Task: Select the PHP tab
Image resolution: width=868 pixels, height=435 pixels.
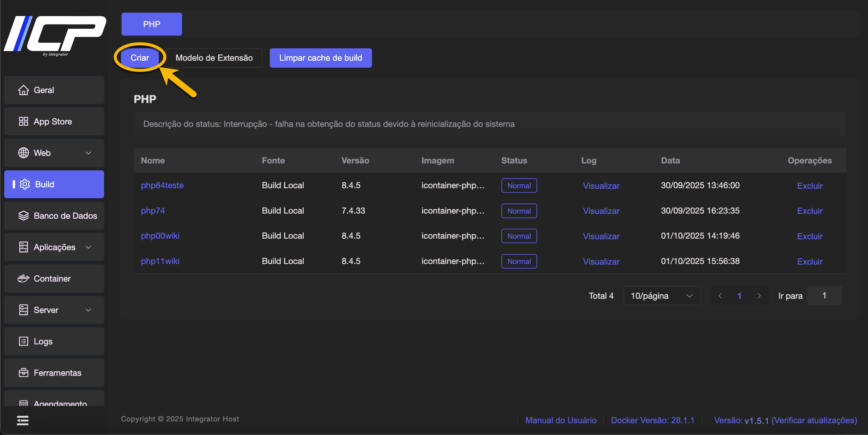Action: coord(152,24)
